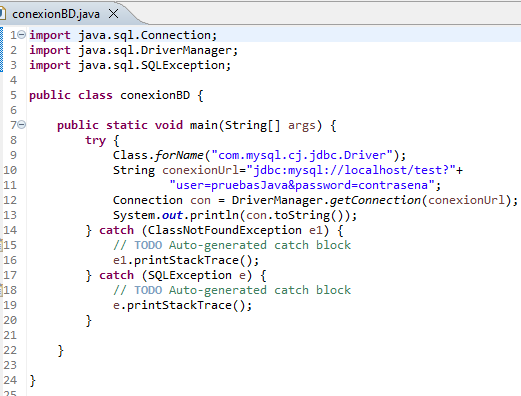
Task: Collapse the import block fold marker
Action: tap(22, 34)
